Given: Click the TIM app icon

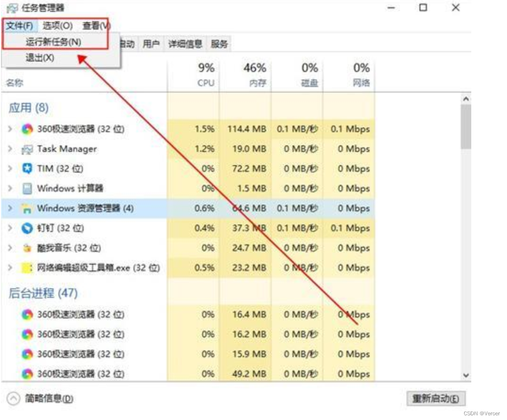Looking at the screenshot, I should point(27,169).
